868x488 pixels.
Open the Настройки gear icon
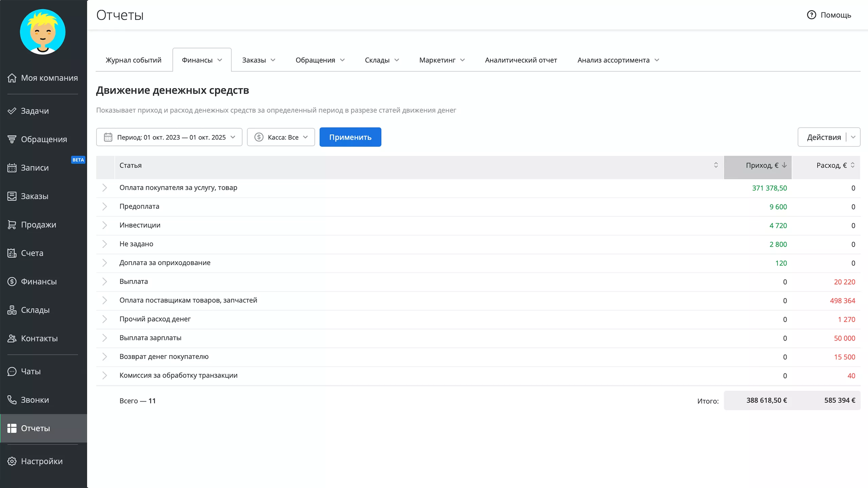12,461
